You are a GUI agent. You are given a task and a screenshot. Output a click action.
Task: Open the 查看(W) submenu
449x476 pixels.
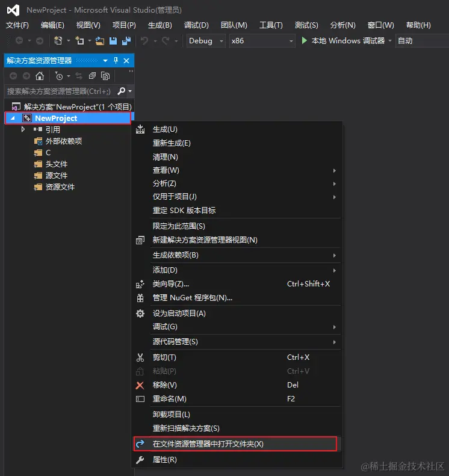(x=238, y=170)
